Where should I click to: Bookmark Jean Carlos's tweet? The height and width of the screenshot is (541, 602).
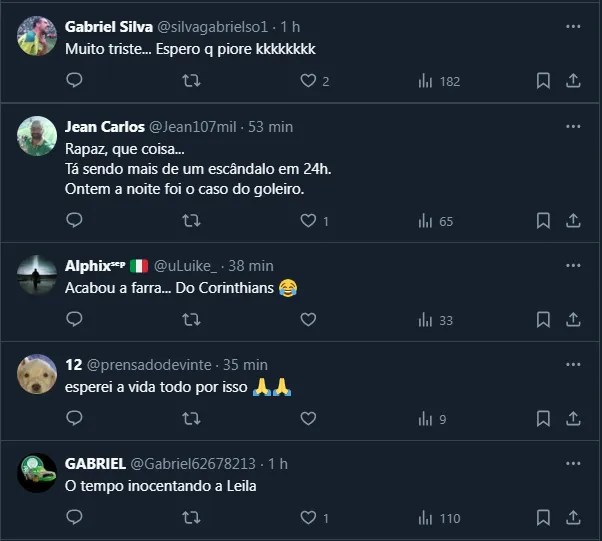542,221
